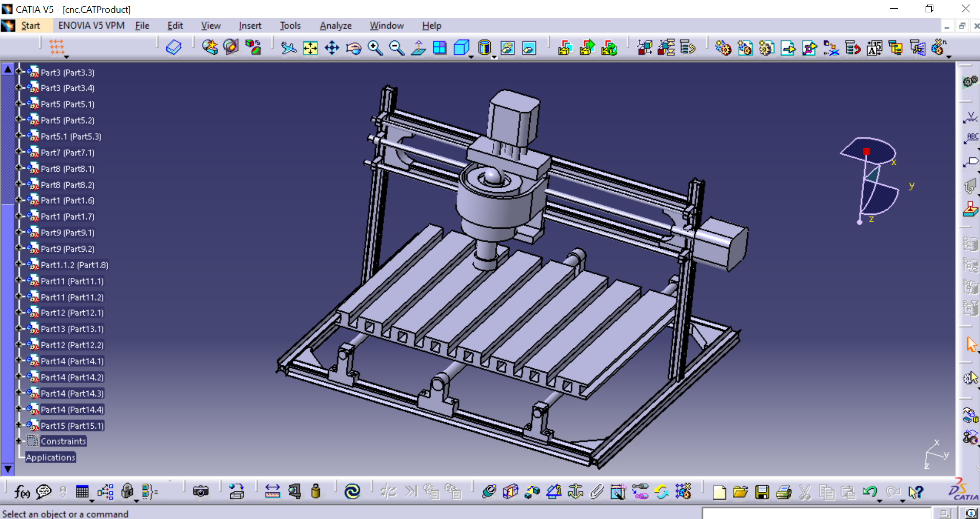
Task: Select the Pan view tool
Action: (x=332, y=48)
